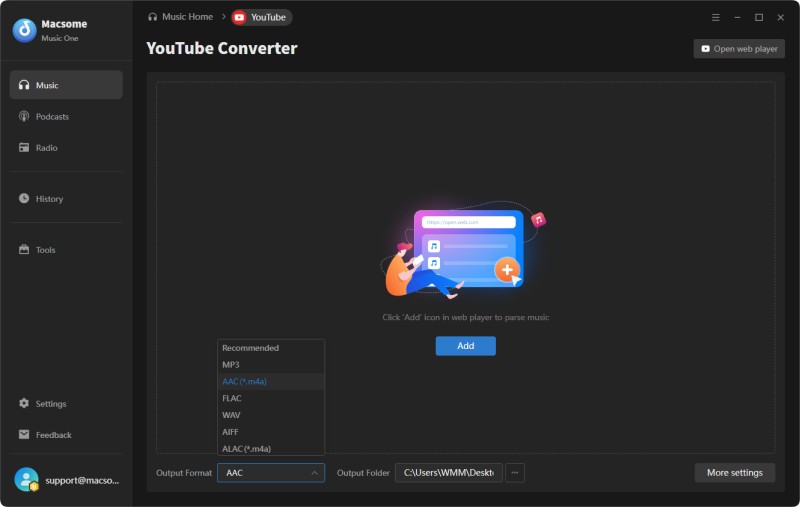Minimize the application window

(x=737, y=17)
